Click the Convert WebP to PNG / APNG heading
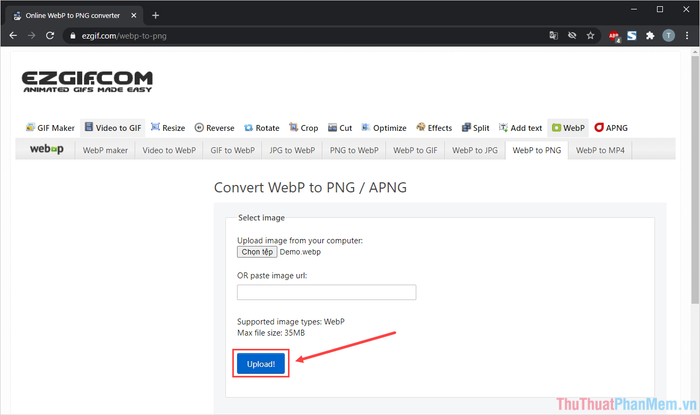The image size is (700, 415). [x=310, y=187]
